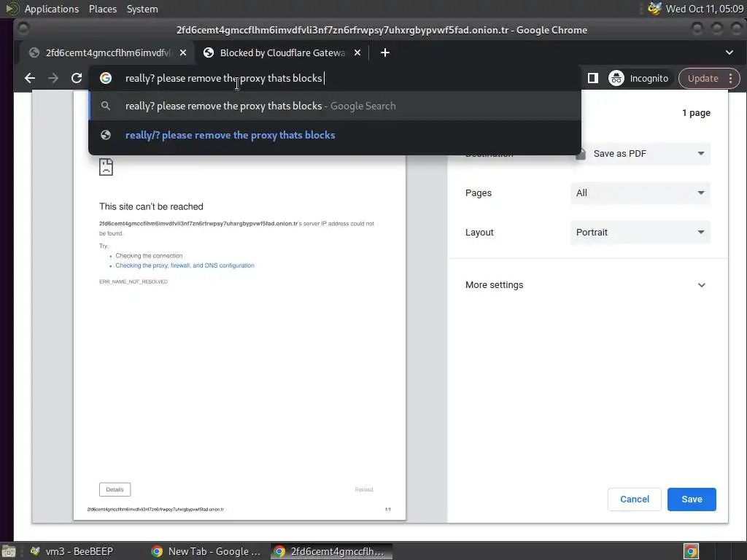Click the globe icon next to URL suggestion
This screenshot has width=747, height=560.
[106, 135]
